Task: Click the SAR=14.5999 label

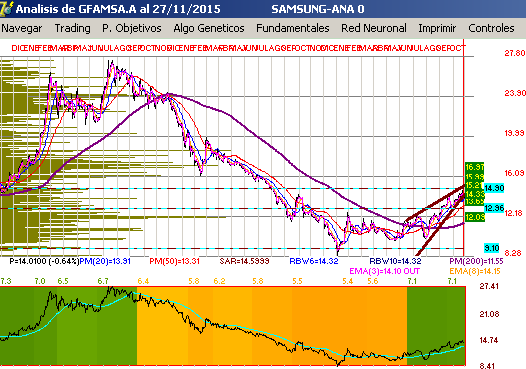Action: (244, 261)
